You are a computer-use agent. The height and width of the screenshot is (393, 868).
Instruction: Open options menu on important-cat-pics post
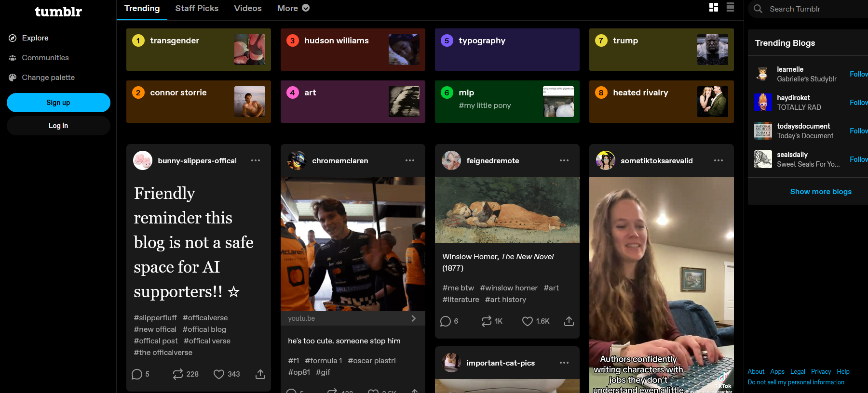pyautogui.click(x=564, y=363)
